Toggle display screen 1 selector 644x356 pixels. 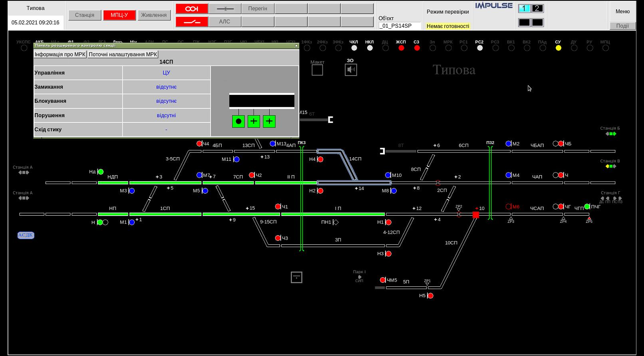524,8
